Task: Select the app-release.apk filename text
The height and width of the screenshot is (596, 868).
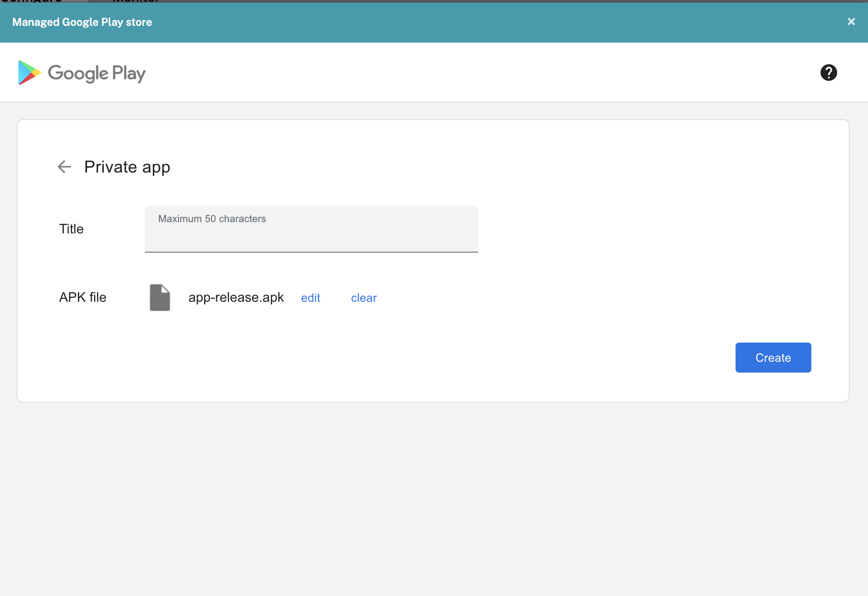Action: (236, 298)
